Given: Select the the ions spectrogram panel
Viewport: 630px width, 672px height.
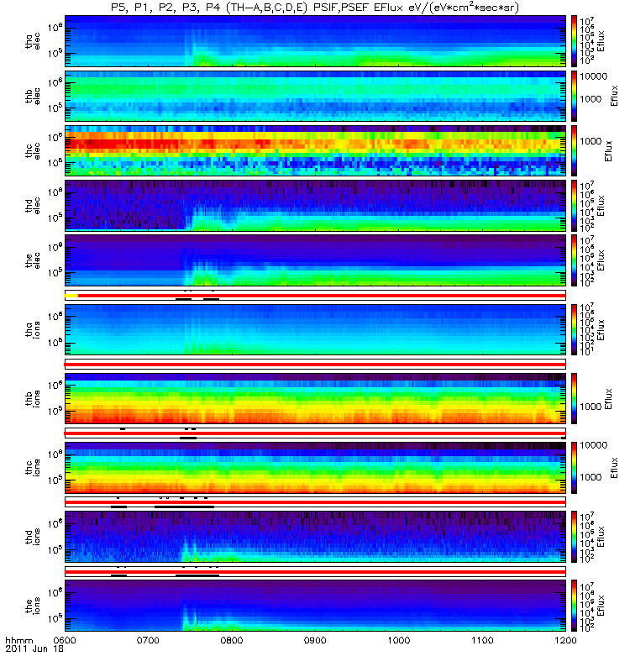Looking at the screenshot, I should tap(315, 605).
